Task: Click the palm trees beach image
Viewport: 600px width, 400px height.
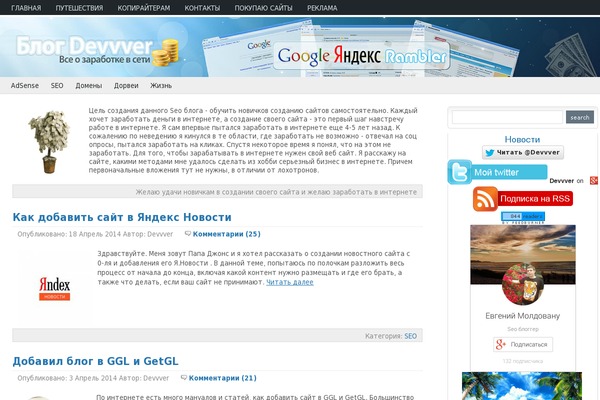Action: tap(522, 386)
